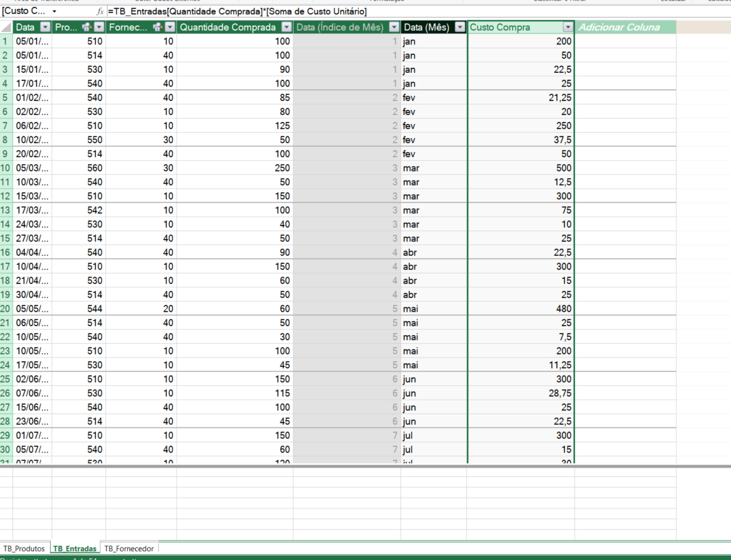Select row number 13 header
The height and width of the screenshot is (560, 731).
pos(6,211)
